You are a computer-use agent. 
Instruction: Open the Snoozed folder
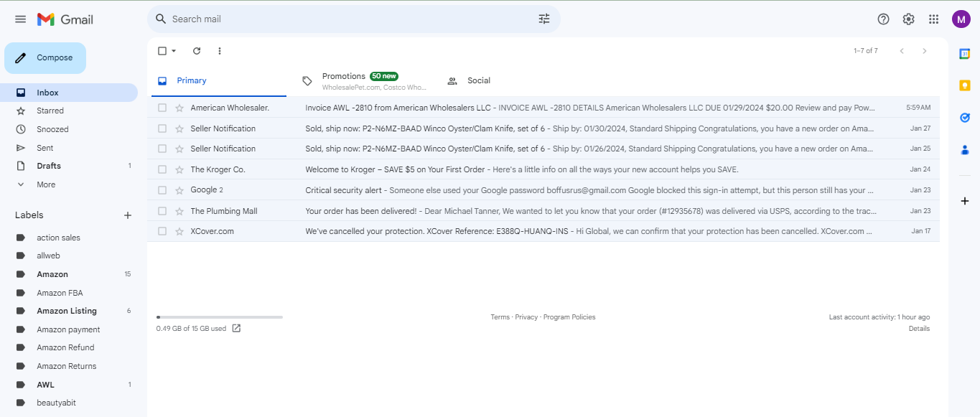(x=69, y=129)
